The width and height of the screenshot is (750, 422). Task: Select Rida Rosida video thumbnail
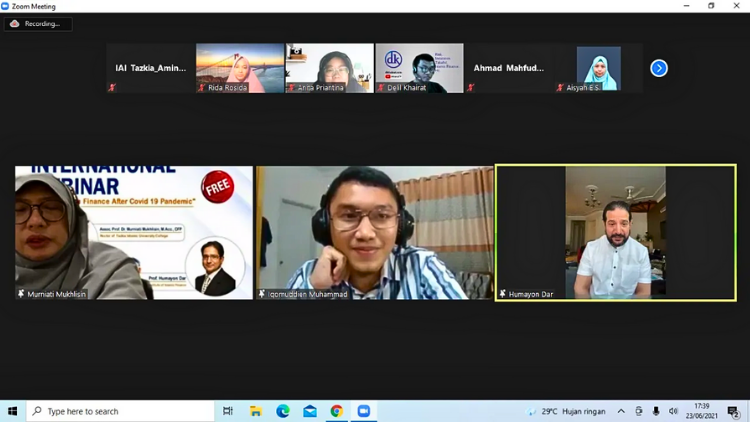tap(240, 68)
